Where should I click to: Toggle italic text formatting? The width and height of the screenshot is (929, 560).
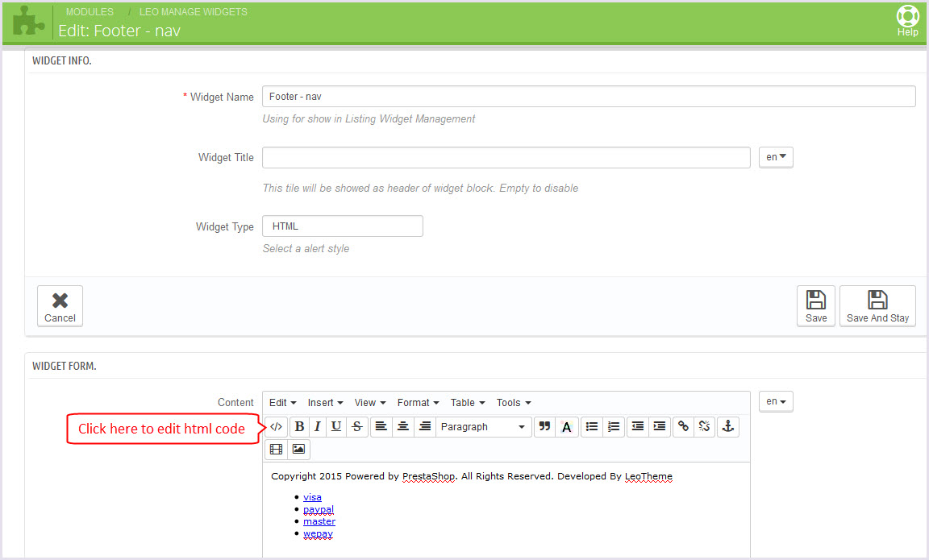(318, 427)
